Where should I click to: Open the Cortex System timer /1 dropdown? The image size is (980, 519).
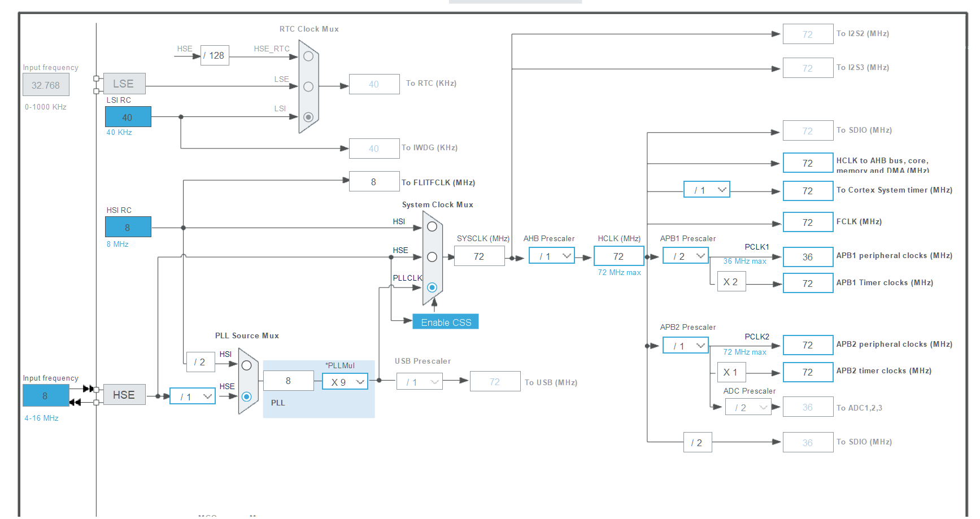707,190
